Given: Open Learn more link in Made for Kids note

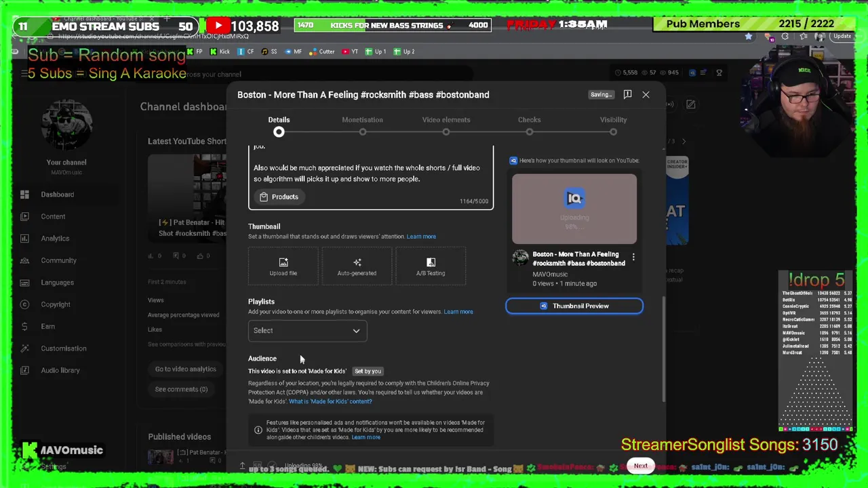Looking at the screenshot, I should [x=366, y=437].
